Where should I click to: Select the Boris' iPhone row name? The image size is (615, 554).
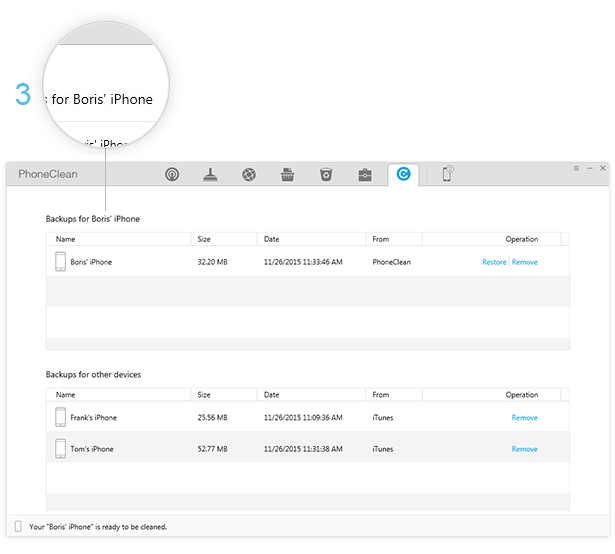click(91, 262)
